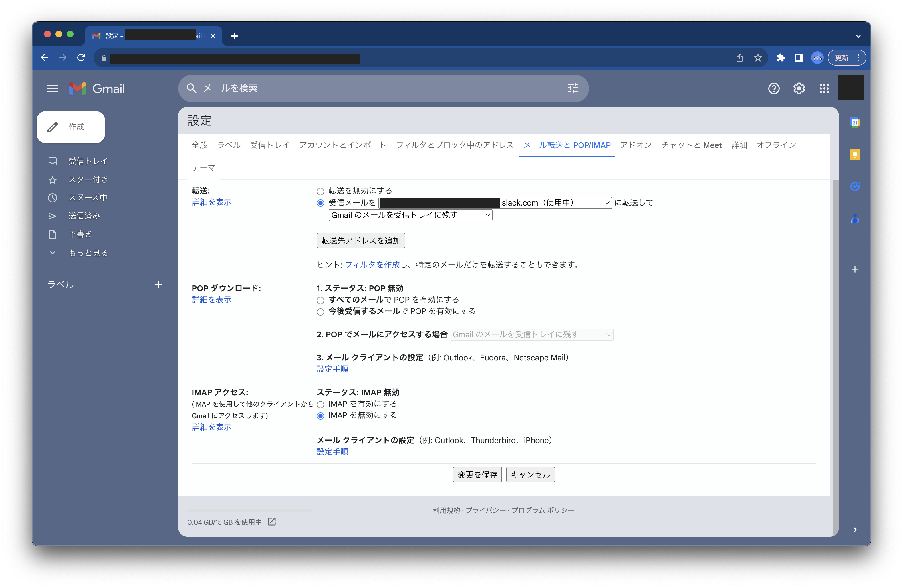
Task: Toggle the main menu hamburger icon
Action: pos(52,88)
